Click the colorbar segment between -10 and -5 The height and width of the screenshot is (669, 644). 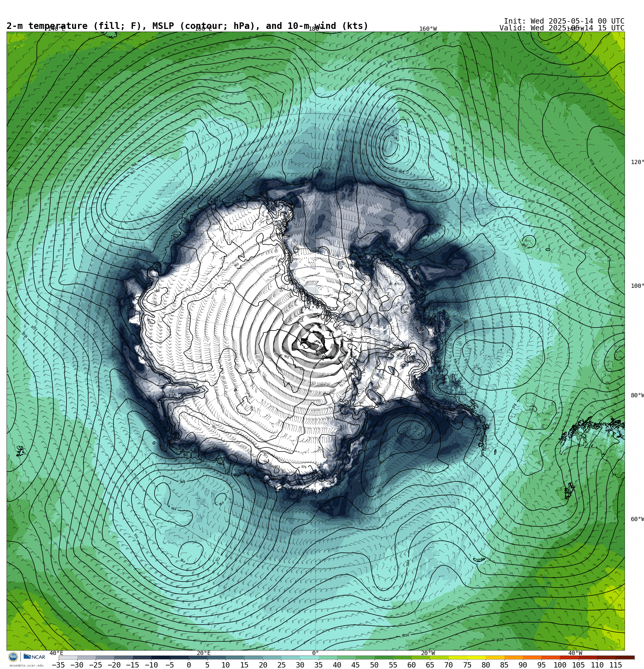point(160,658)
